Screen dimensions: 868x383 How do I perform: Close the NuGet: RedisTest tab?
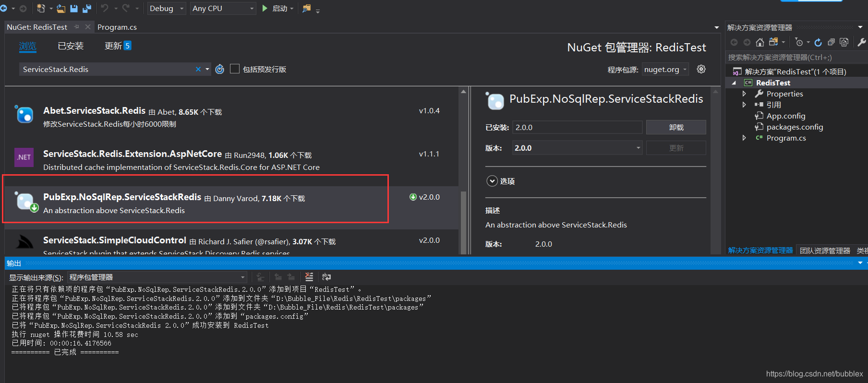pyautogui.click(x=87, y=27)
